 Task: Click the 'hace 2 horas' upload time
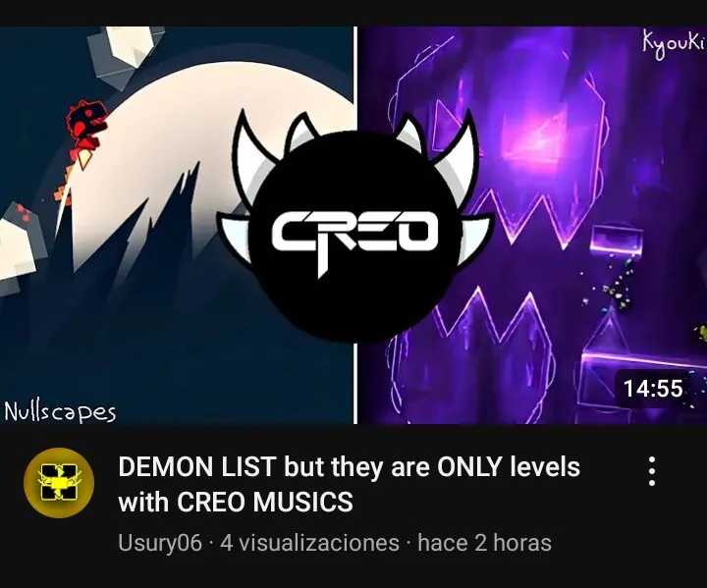(x=484, y=543)
